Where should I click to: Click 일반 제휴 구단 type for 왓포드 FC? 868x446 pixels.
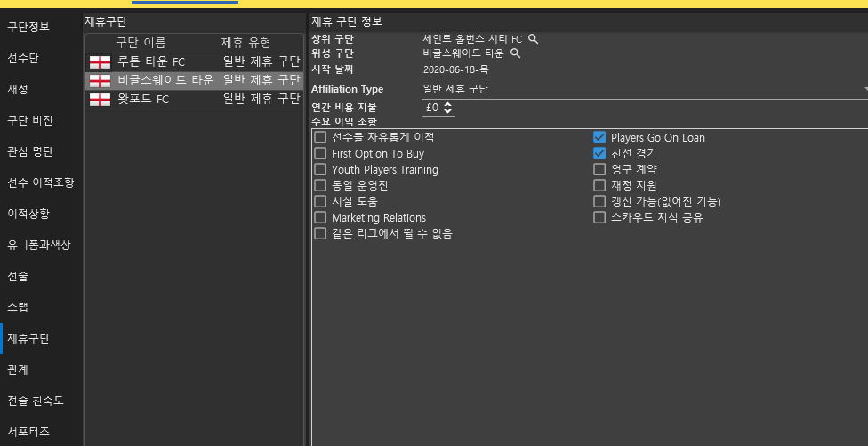click(261, 100)
